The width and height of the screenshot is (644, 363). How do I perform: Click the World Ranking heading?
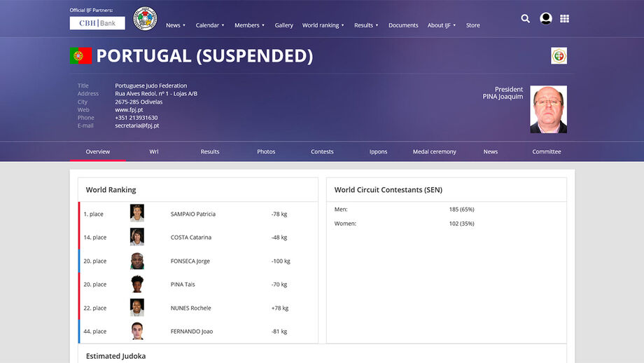pos(111,190)
